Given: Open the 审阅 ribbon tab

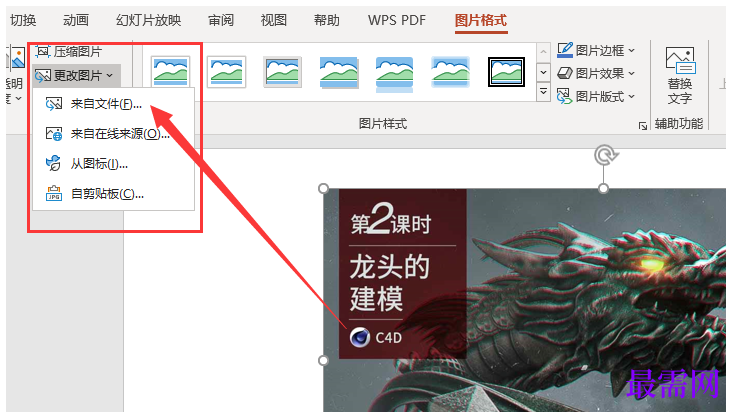Looking at the screenshot, I should point(221,20).
